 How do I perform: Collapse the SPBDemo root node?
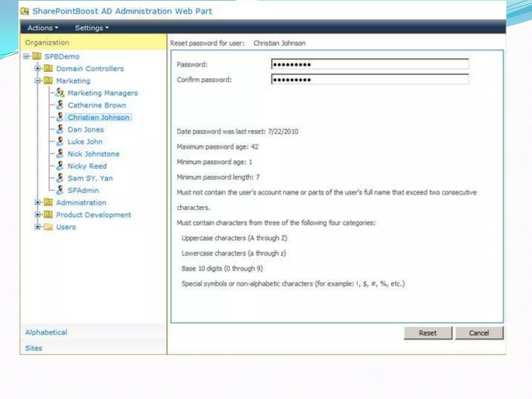(x=26, y=56)
